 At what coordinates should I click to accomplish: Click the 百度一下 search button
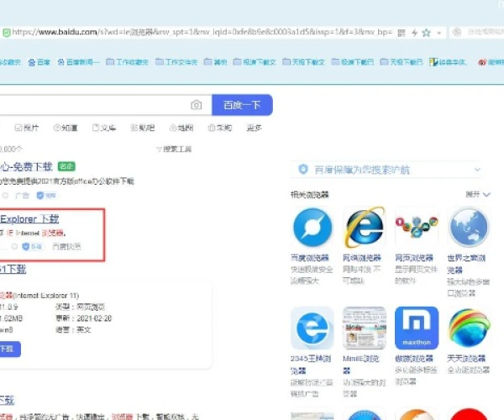tap(242, 105)
